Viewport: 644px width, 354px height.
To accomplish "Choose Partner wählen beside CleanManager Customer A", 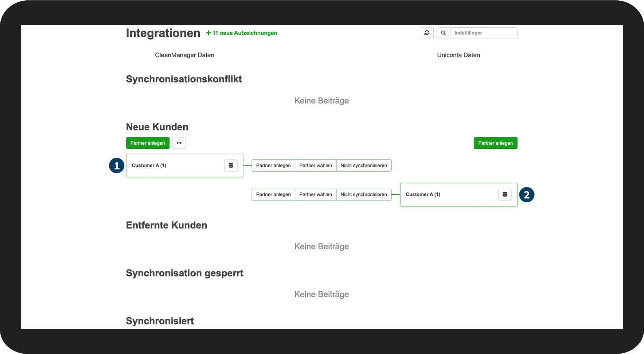I will coord(316,166).
